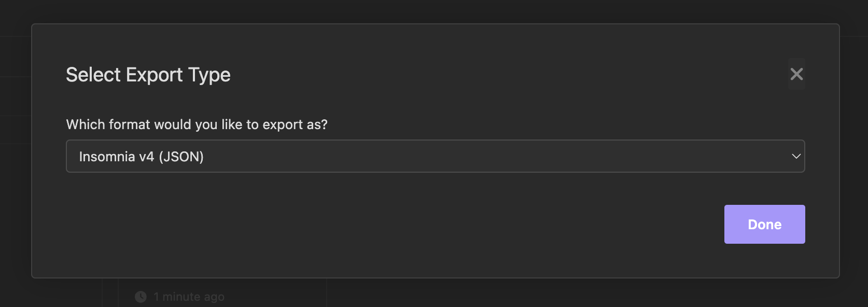
Task: Close the Select Export Type dialog
Action: pyautogui.click(x=796, y=74)
